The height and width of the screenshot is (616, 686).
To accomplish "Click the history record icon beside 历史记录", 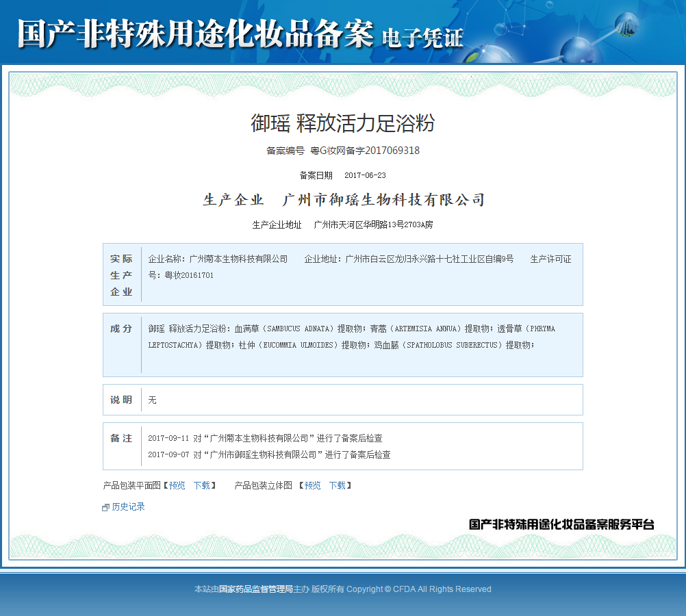I will [104, 506].
